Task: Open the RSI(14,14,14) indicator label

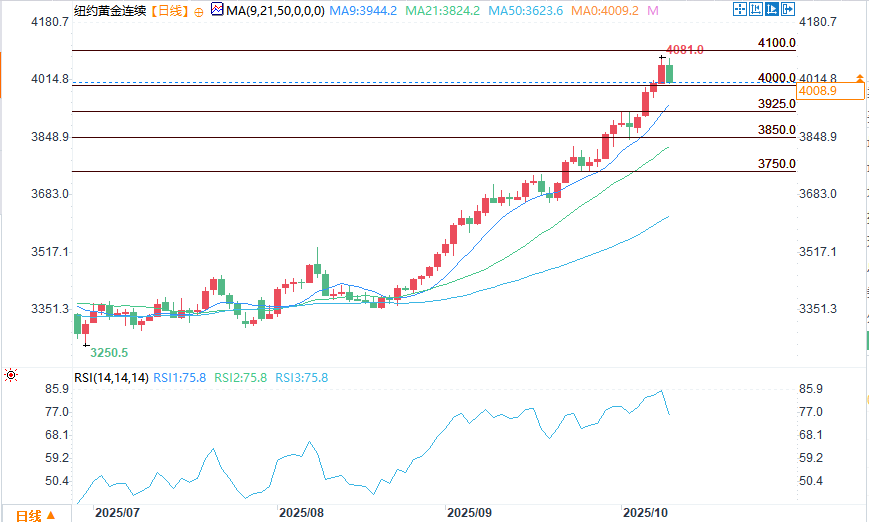Action: click(111, 378)
